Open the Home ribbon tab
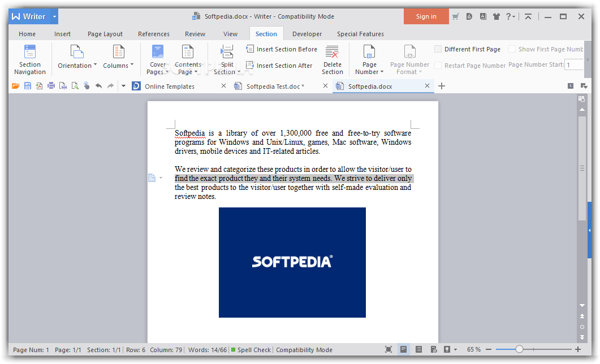 [27, 34]
